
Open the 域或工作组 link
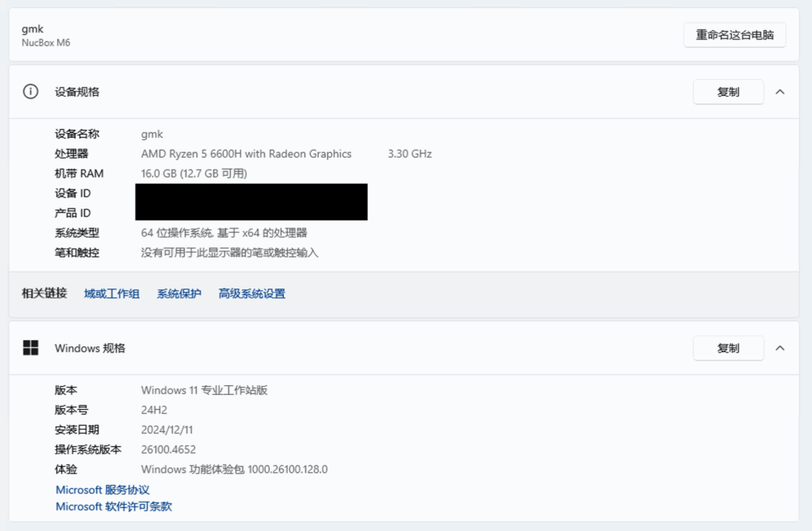[112, 294]
